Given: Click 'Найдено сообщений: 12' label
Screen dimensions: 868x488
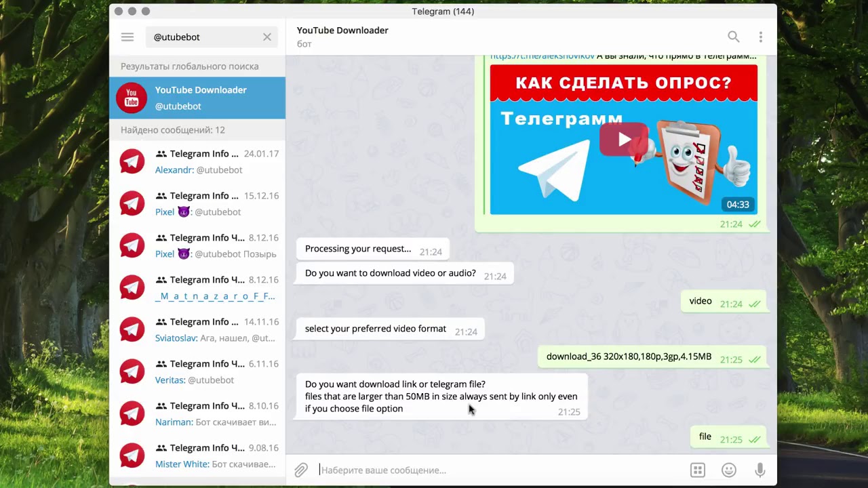Looking at the screenshot, I should click(x=173, y=130).
